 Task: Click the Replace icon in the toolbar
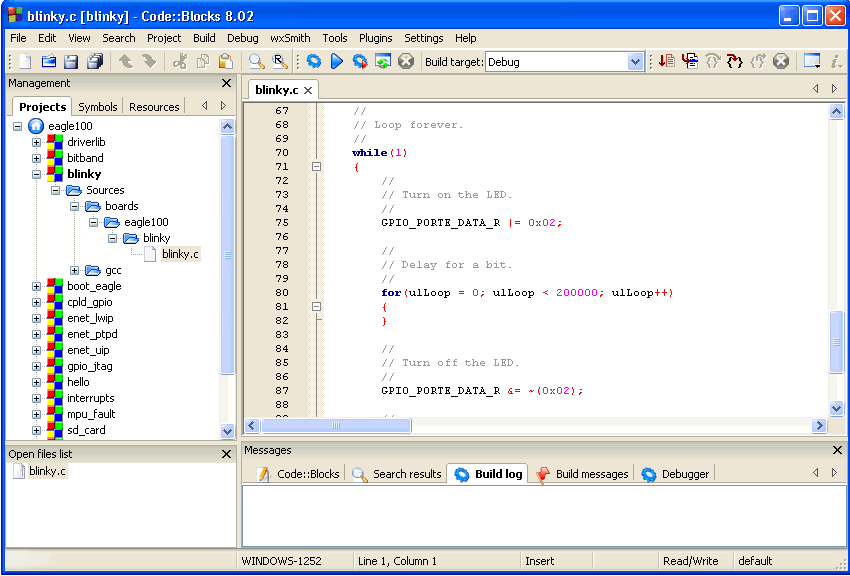tap(280, 62)
